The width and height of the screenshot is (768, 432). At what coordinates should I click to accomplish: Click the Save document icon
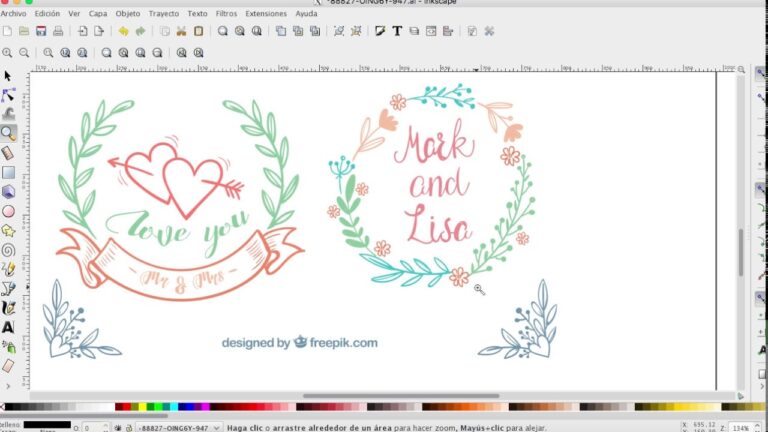coord(41,31)
